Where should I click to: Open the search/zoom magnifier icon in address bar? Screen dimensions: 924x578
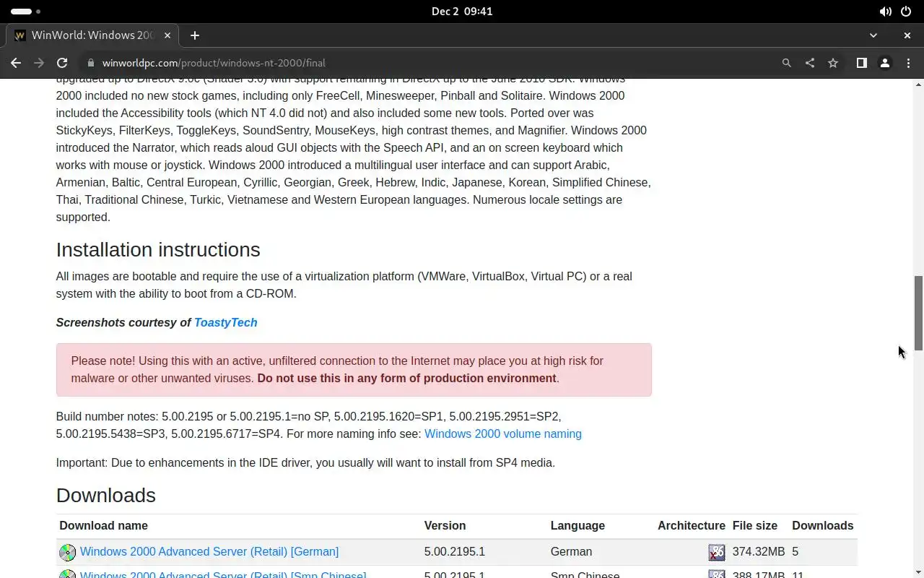point(787,63)
